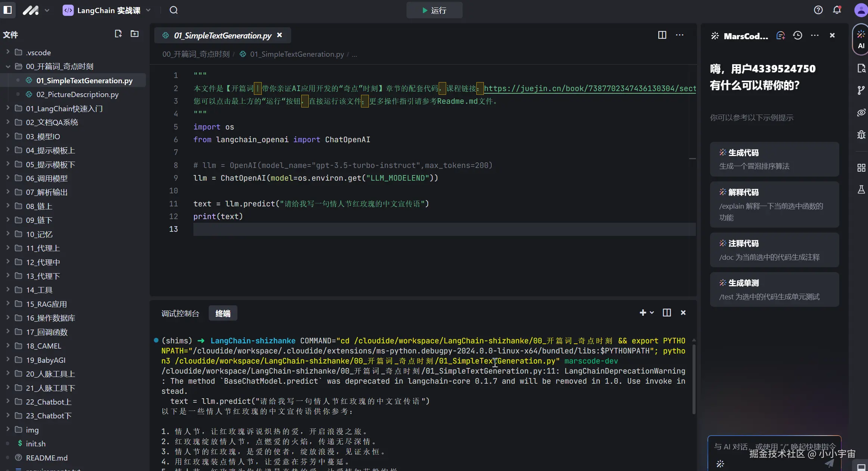Toggle the preview eye icon
Image resolution: width=868 pixels, height=471 pixels.
861,112
